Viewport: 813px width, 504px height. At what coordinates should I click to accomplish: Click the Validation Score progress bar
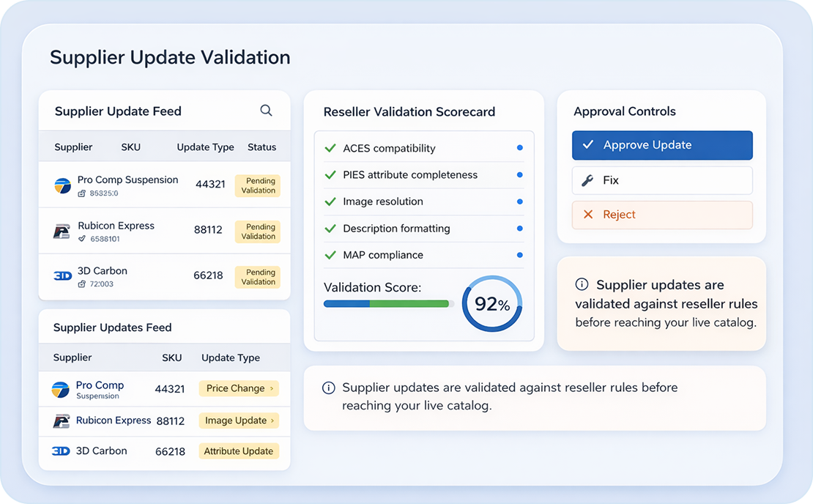pos(387,303)
